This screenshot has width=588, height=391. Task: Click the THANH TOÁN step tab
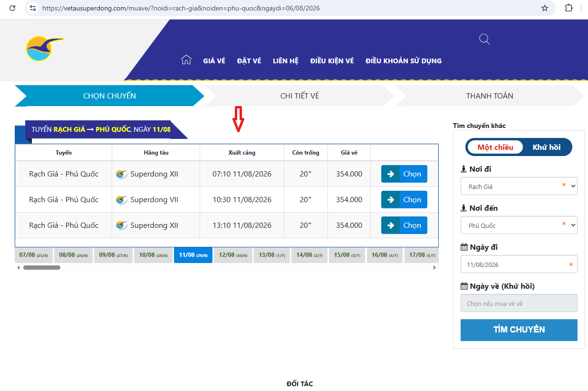[490, 96]
